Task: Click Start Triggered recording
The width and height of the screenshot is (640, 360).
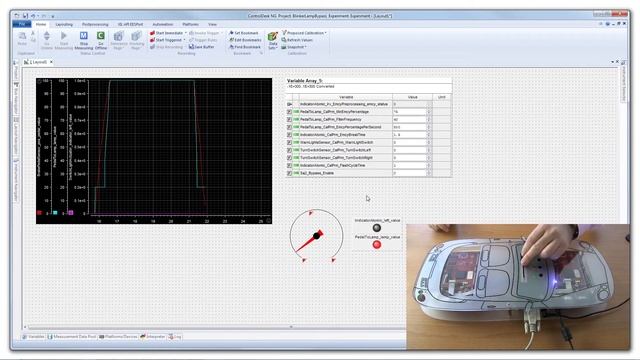Action: click(x=165, y=40)
